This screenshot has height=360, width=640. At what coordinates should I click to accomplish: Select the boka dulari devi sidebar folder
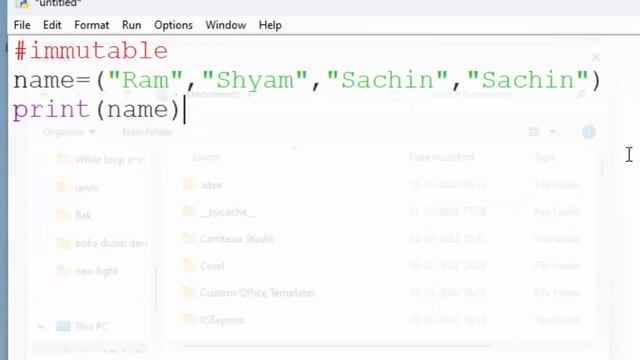tap(102, 243)
